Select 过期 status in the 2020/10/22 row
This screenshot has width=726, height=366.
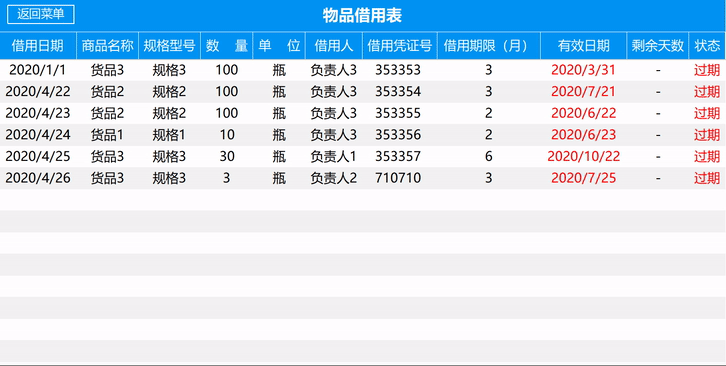point(707,156)
